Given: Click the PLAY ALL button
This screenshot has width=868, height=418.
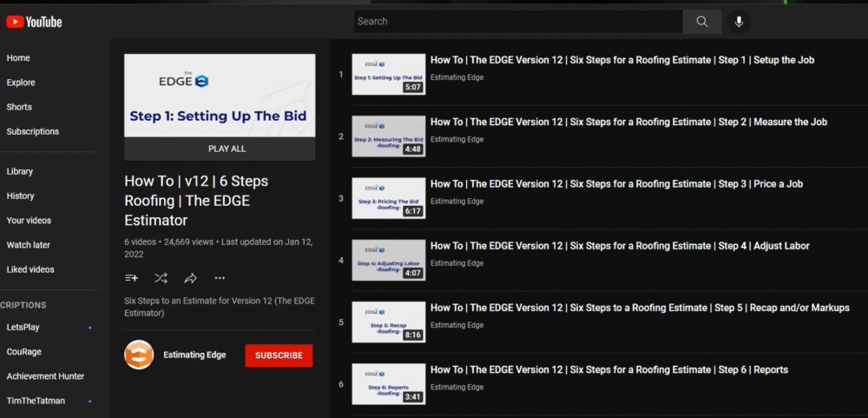Looking at the screenshot, I should click(x=220, y=149).
